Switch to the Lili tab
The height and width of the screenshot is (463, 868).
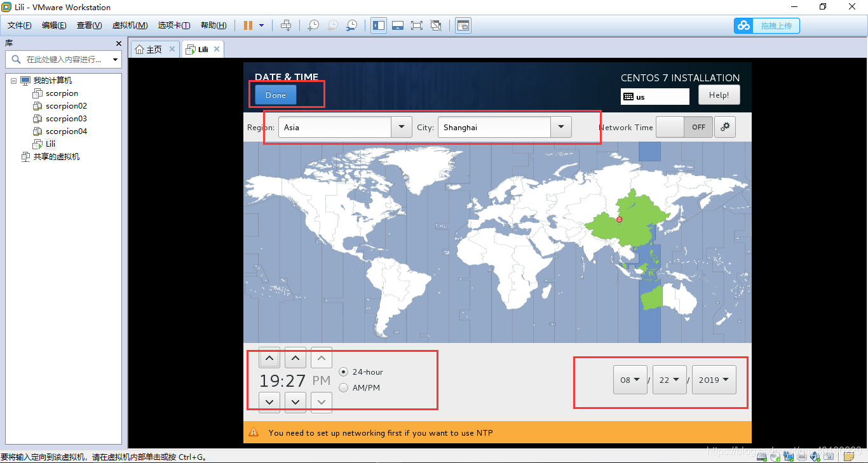coord(202,49)
